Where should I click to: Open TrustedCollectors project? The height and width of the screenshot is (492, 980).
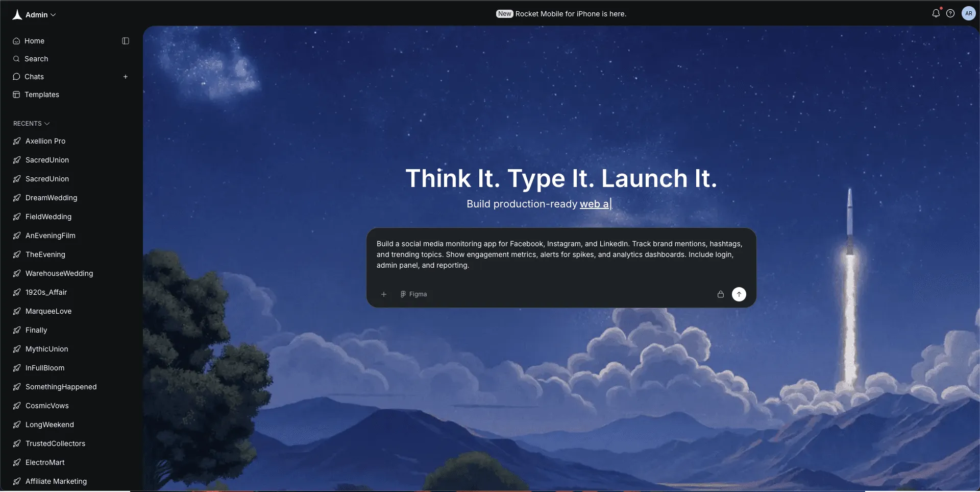point(55,443)
